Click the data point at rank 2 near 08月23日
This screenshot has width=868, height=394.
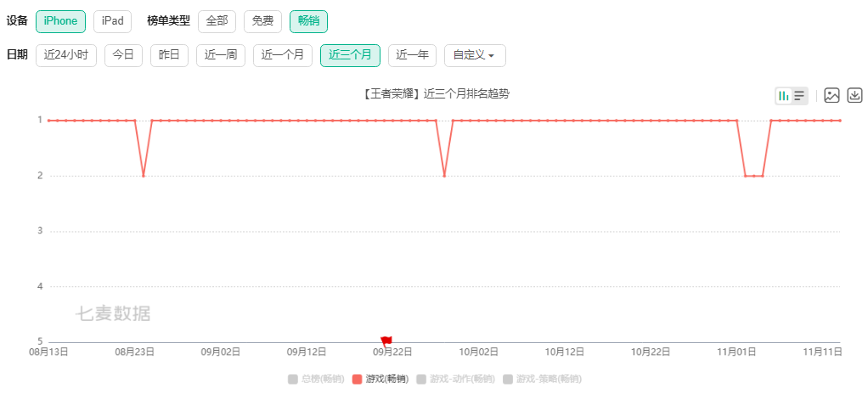(143, 176)
